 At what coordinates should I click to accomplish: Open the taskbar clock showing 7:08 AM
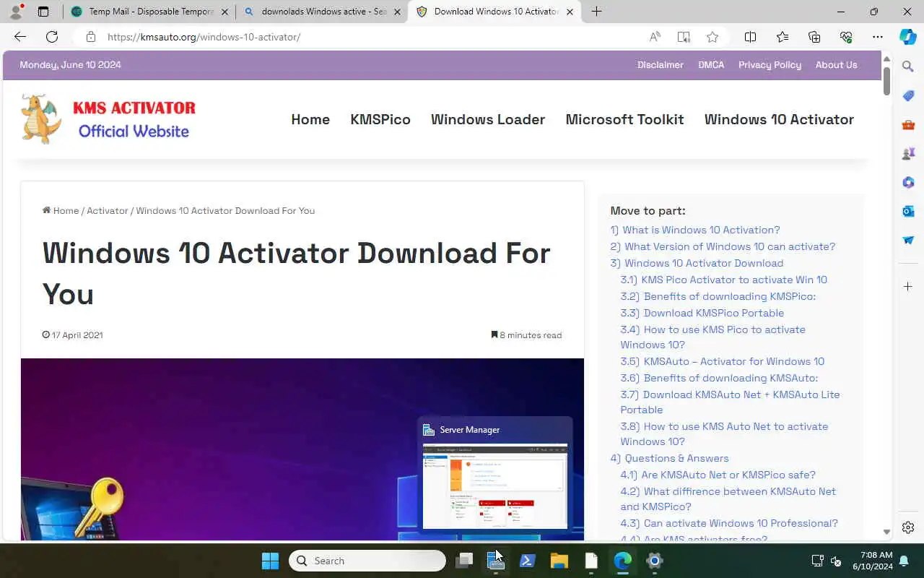click(x=872, y=561)
